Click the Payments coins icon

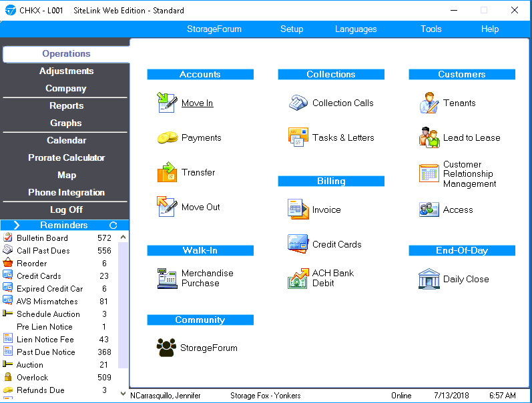click(x=168, y=137)
